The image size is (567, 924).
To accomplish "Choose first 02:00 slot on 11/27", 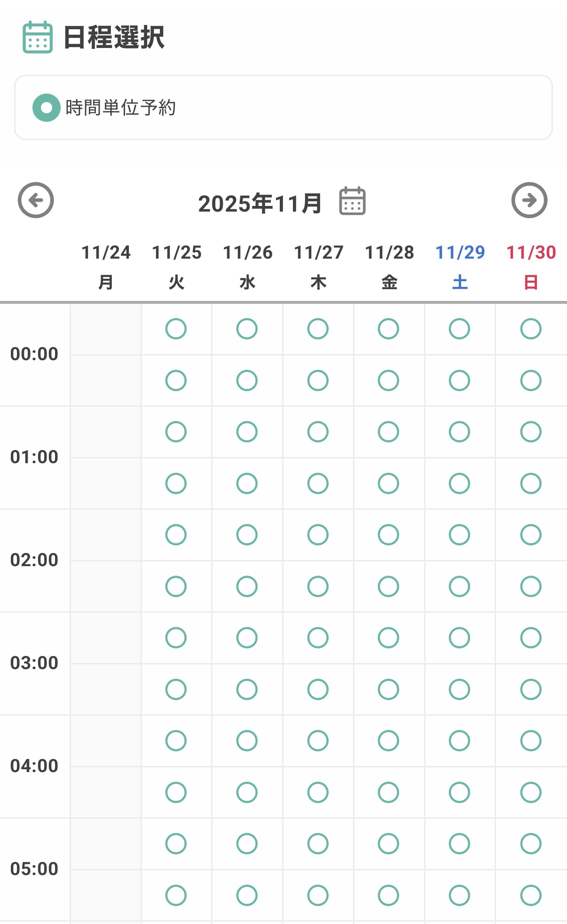I will tap(318, 535).
